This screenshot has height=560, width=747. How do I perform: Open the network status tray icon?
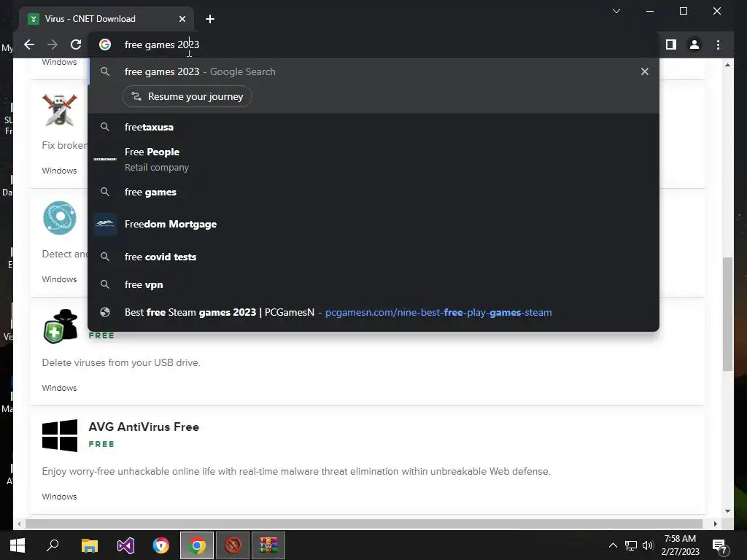pyautogui.click(x=631, y=545)
